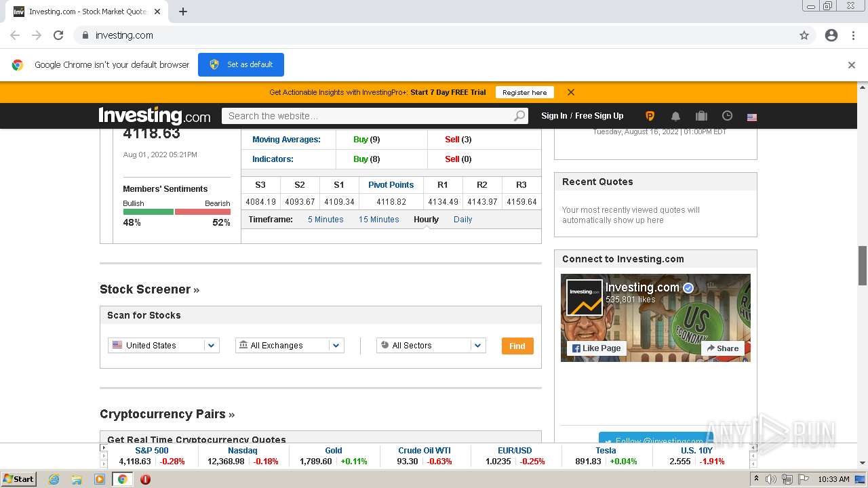
Task: Open the recent history clock icon
Action: pyautogui.click(x=727, y=116)
